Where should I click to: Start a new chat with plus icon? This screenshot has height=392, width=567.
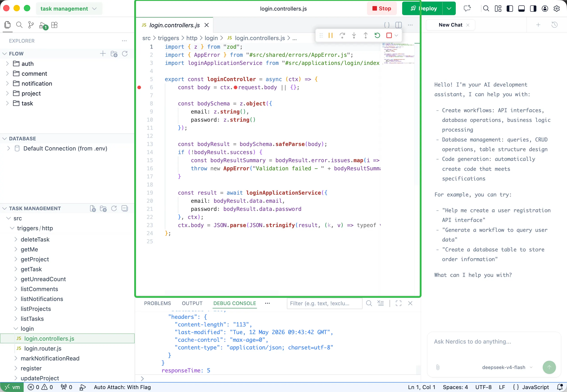(538, 25)
